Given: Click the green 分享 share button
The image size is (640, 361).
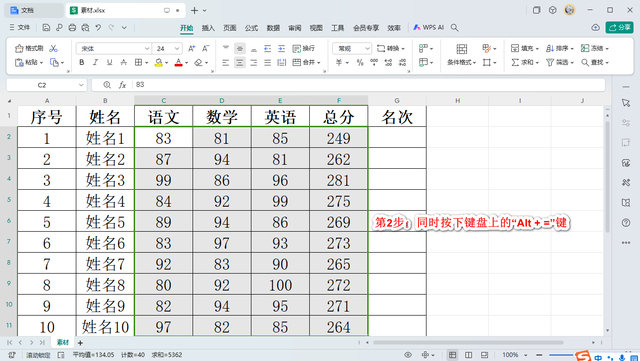Looking at the screenshot, I should pos(620,27).
